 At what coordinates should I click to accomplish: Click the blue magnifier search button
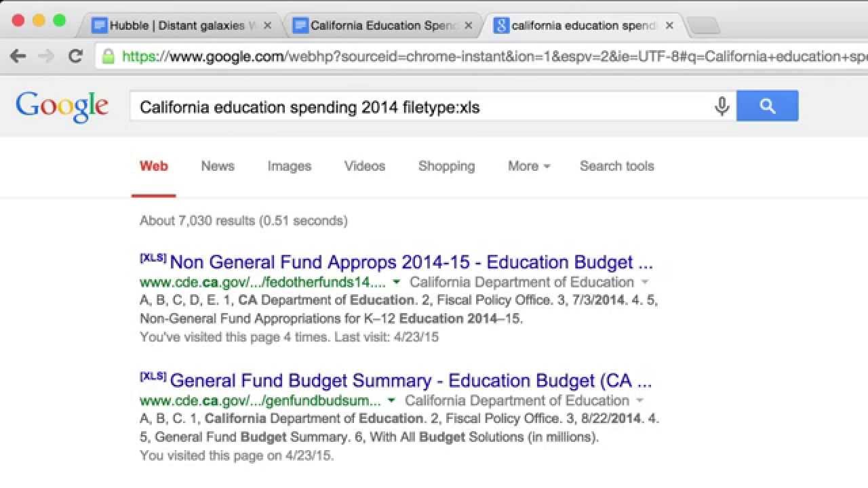(767, 106)
